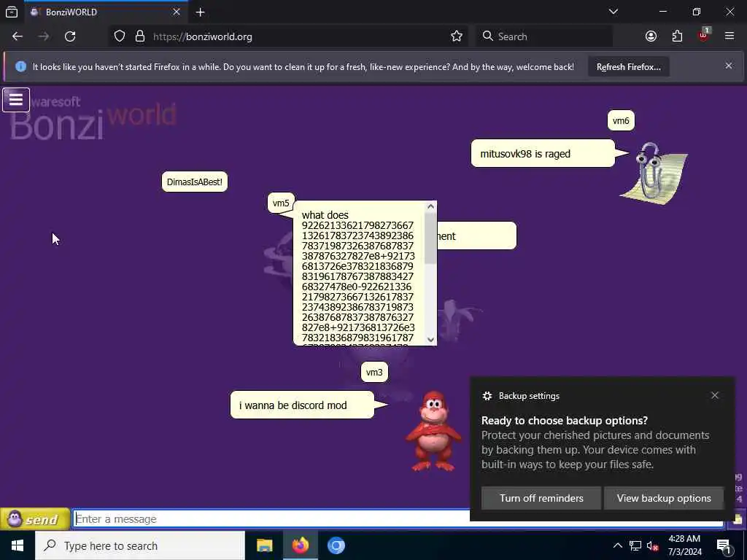Screen dimensions: 747x560
Task: Click the Refresh Firefox button
Action: click(628, 67)
